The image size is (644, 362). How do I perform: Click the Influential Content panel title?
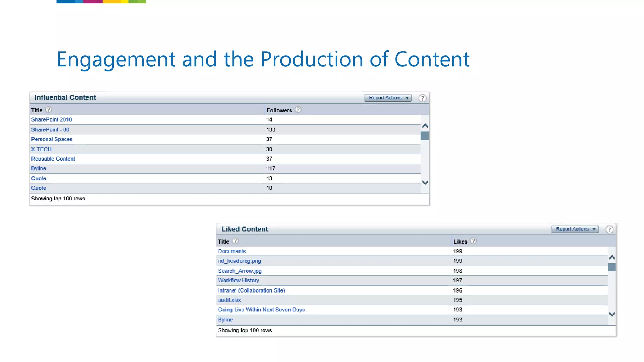[x=65, y=97]
